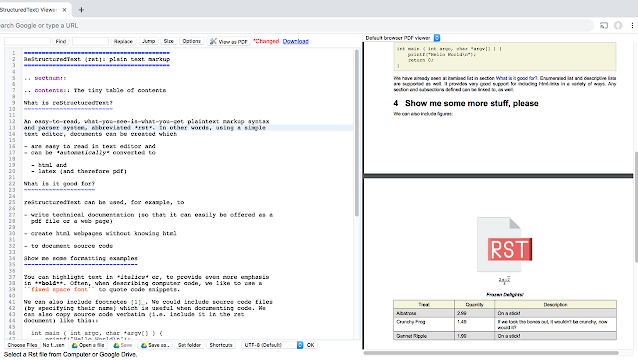The width and height of the screenshot is (638, 361).
Task: Open the browser profile avatar icon
Action: pyautogui.click(x=618, y=26)
